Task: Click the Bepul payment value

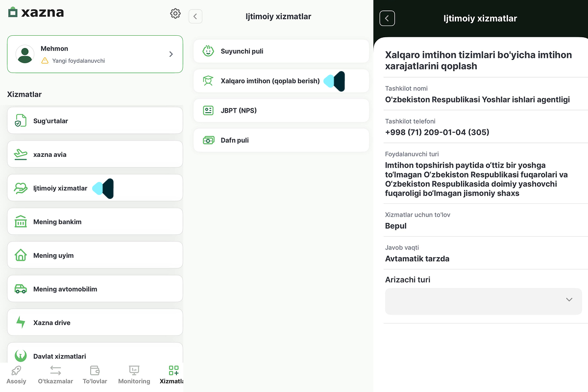Action: pos(396,226)
